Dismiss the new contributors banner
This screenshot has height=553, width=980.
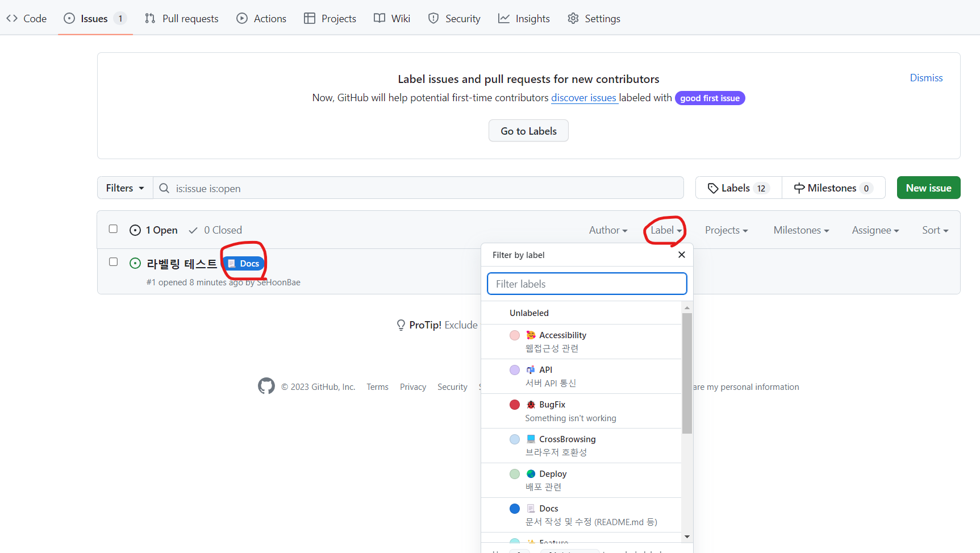pos(926,78)
